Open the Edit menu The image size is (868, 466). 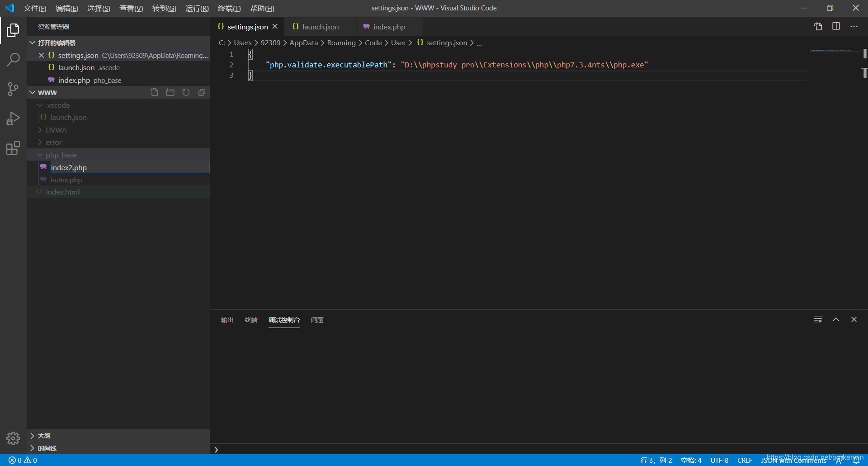coord(67,8)
